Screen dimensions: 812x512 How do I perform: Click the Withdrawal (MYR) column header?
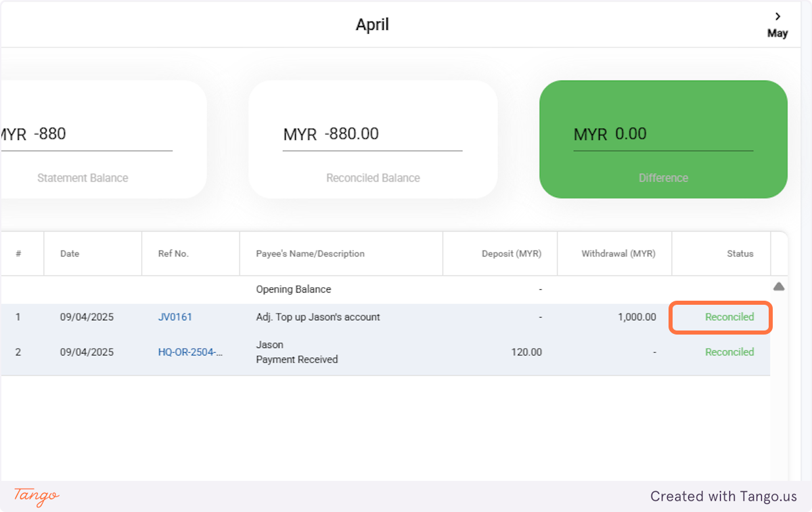(618, 254)
